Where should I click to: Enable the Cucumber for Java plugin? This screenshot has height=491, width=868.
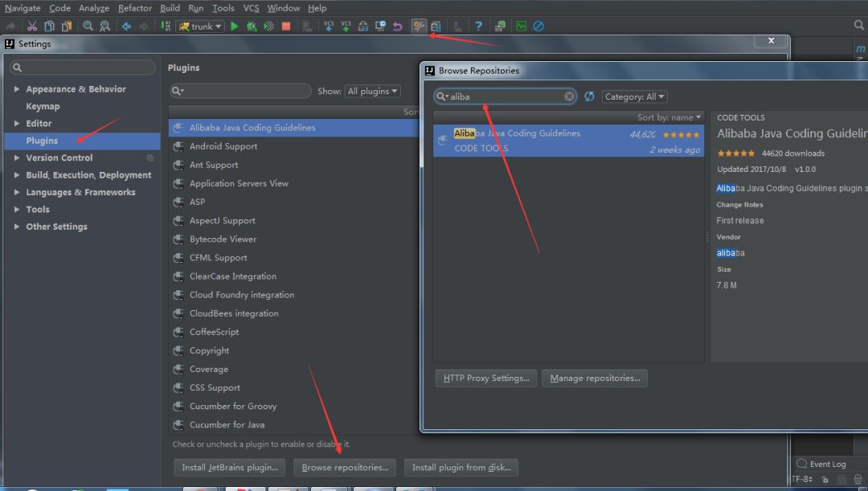pos(178,424)
